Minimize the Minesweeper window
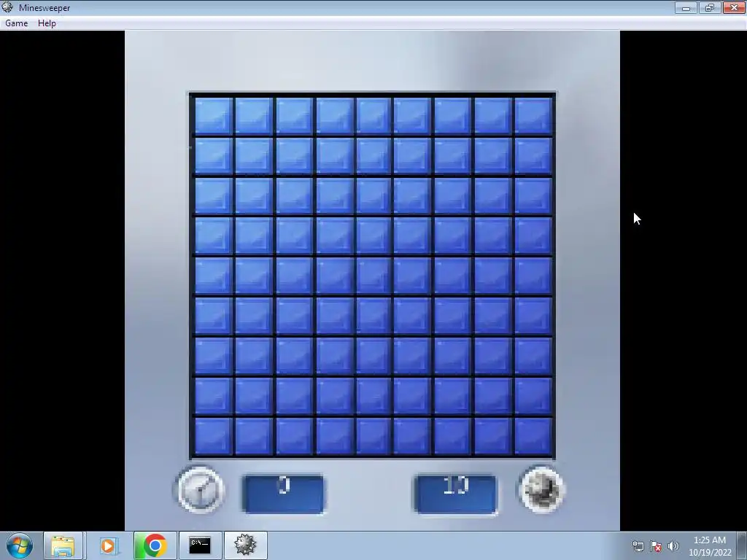The height and width of the screenshot is (560, 747). click(686, 7)
